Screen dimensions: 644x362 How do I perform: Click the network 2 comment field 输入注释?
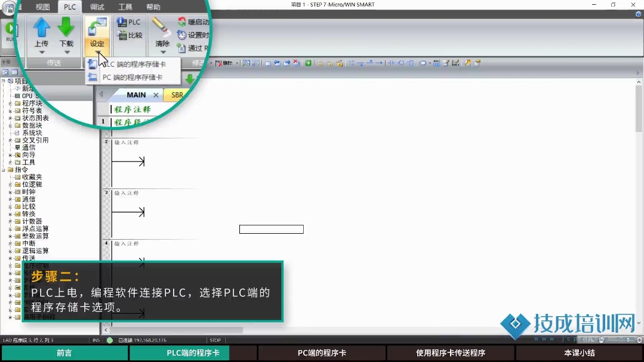click(x=127, y=143)
